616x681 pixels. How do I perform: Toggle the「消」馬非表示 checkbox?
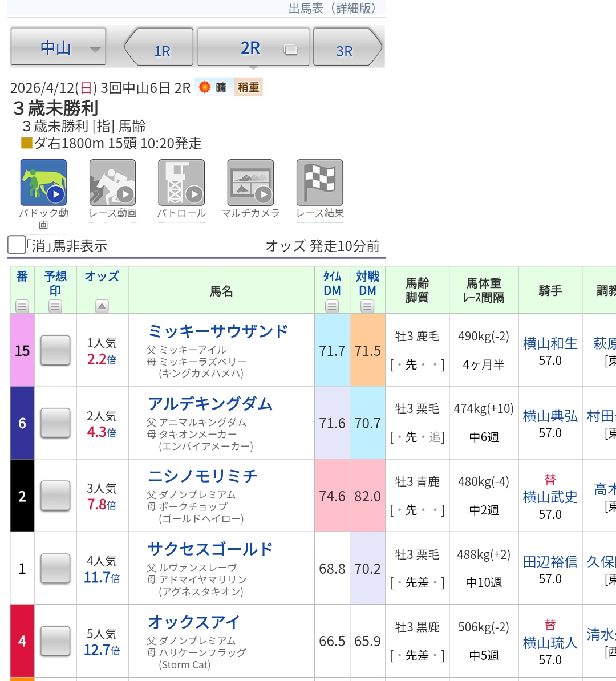pos(16,245)
